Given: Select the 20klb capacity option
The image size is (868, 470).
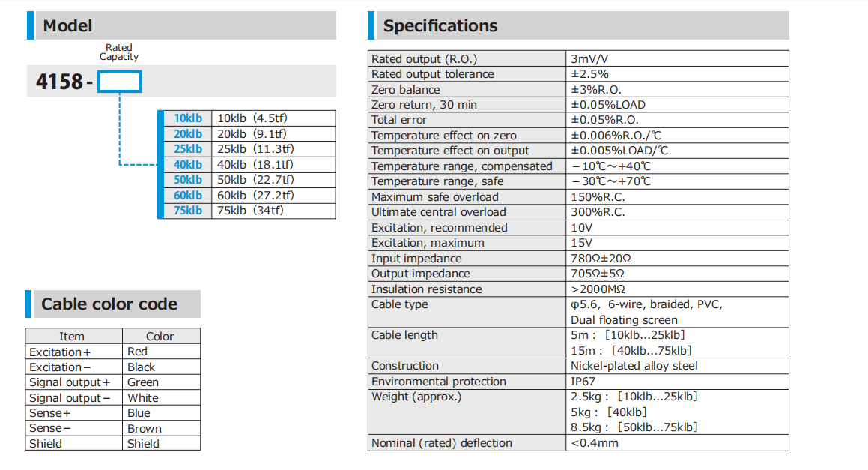Looking at the screenshot, I should coord(247,133).
